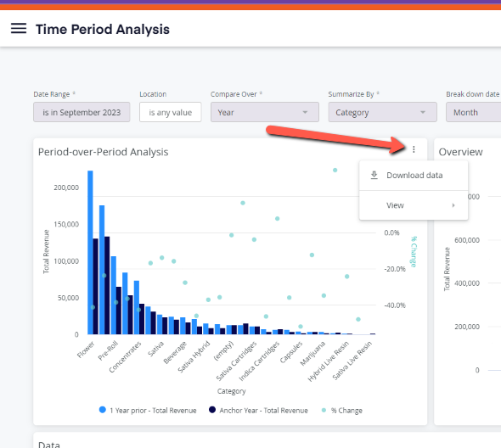The width and height of the screenshot is (501, 448).
Task: Open the Break down date Month dropdown
Action: (474, 112)
